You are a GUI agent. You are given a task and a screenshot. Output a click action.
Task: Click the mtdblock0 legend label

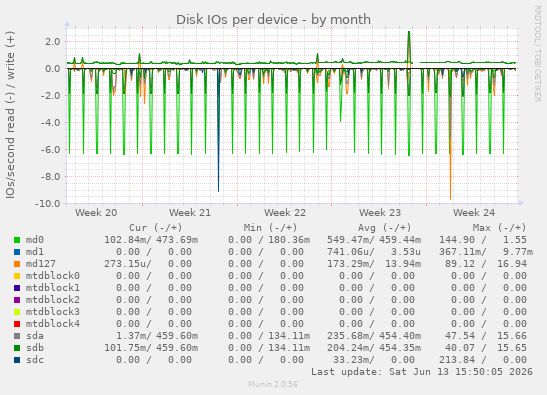(x=53, y=276)
